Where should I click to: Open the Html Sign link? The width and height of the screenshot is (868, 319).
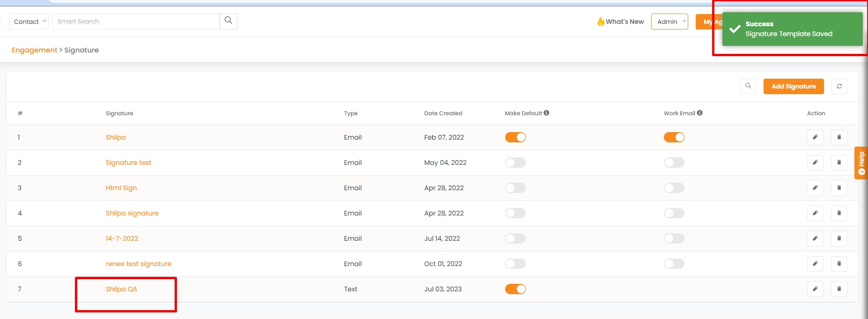tap(121, 188)
